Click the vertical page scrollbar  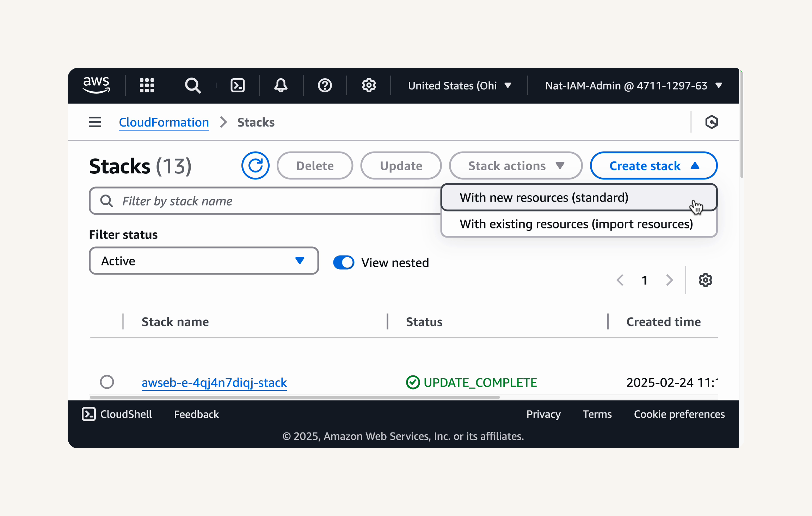tap(742, 123)
